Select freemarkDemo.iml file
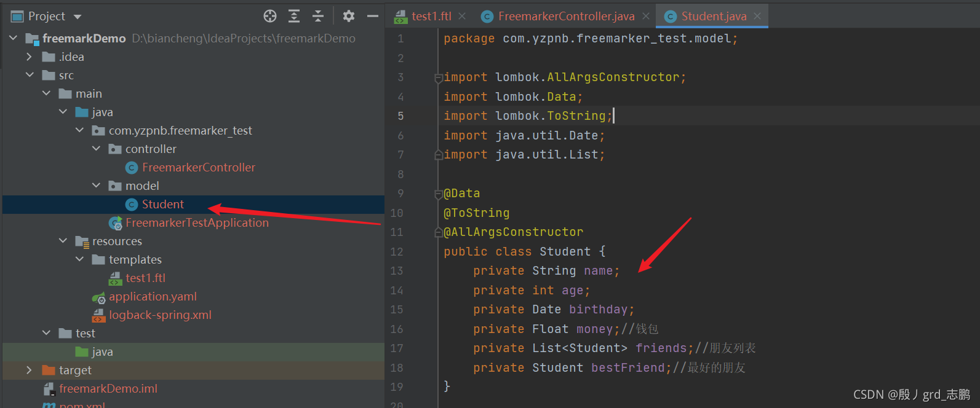Screen dimensions: 980x408 [x=108, y=388]
